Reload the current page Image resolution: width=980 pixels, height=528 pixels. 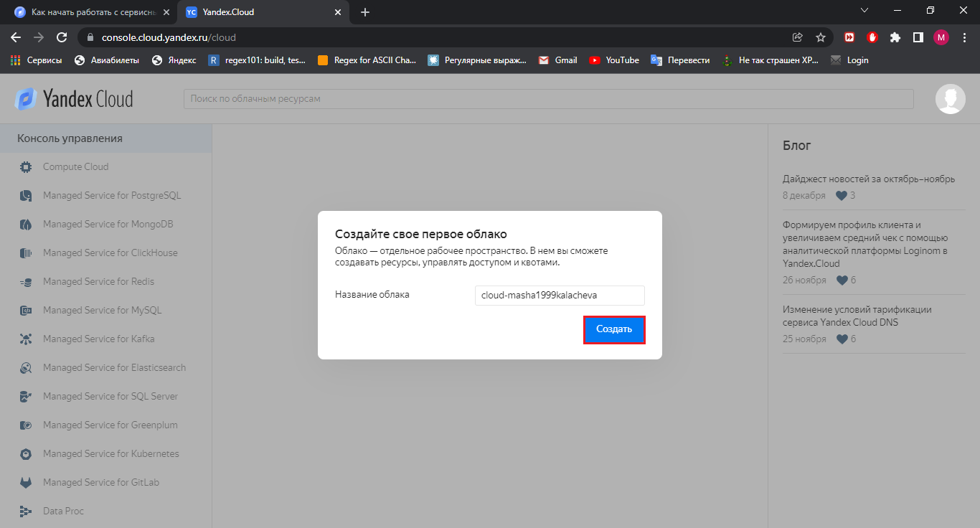[x=62, y=37]
